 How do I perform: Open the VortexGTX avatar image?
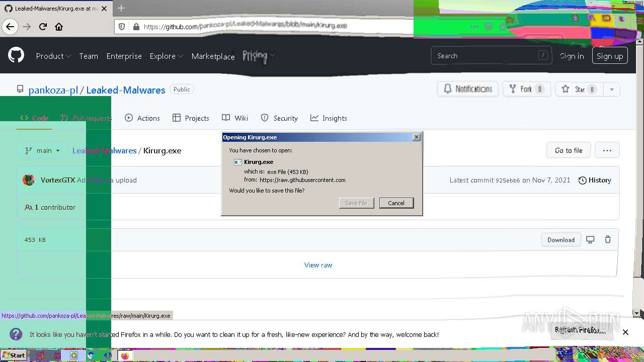[29, 180]
